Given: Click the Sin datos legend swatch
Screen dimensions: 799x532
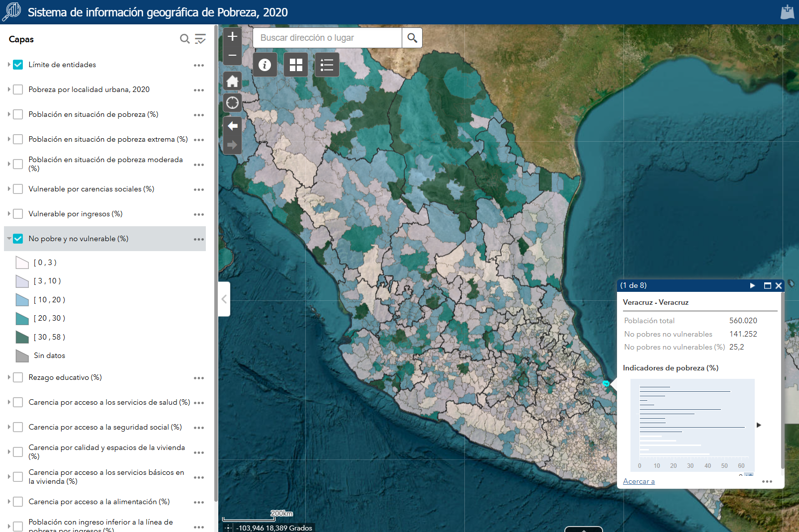Looking at the screenshot, I should click(x=22, y=355).
